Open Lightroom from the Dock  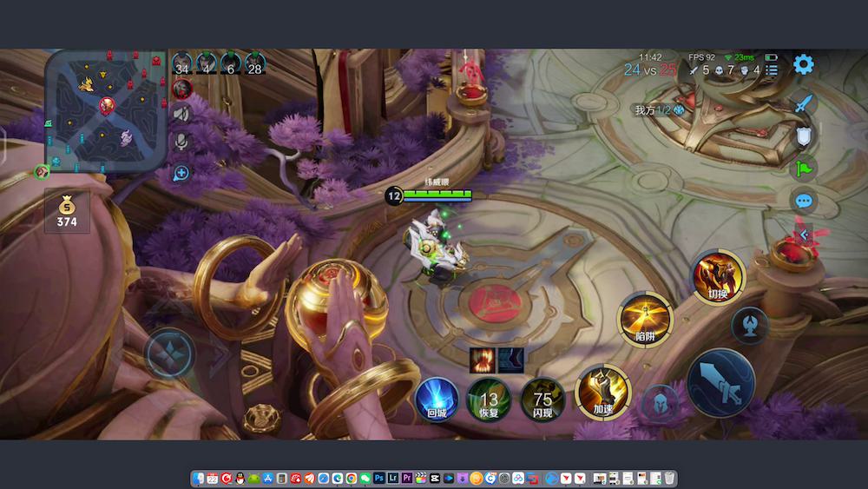pos(393,478)
